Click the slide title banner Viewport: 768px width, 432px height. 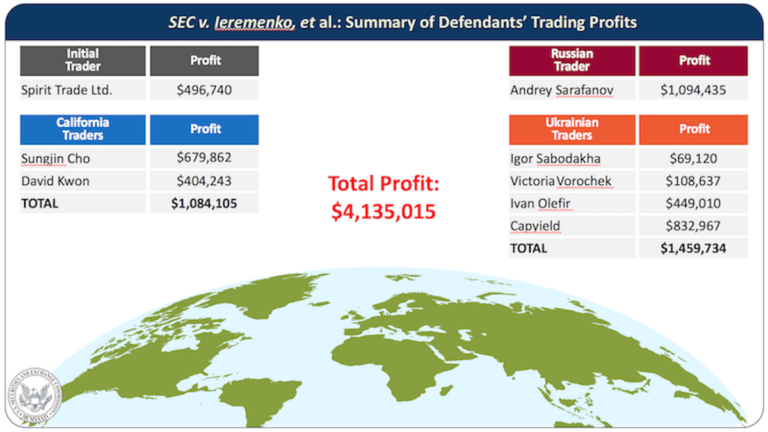click(384, 21)
